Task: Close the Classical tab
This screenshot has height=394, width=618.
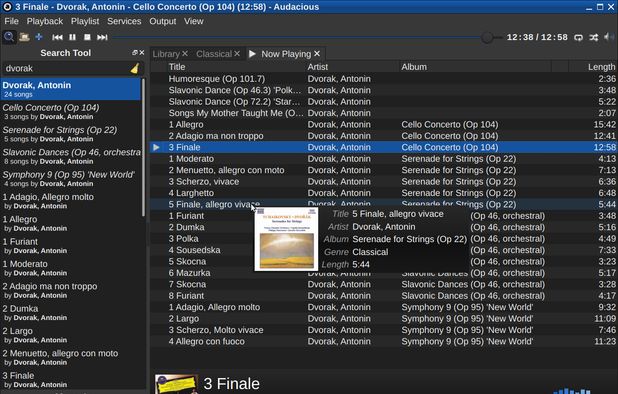Action: point(237,54)
